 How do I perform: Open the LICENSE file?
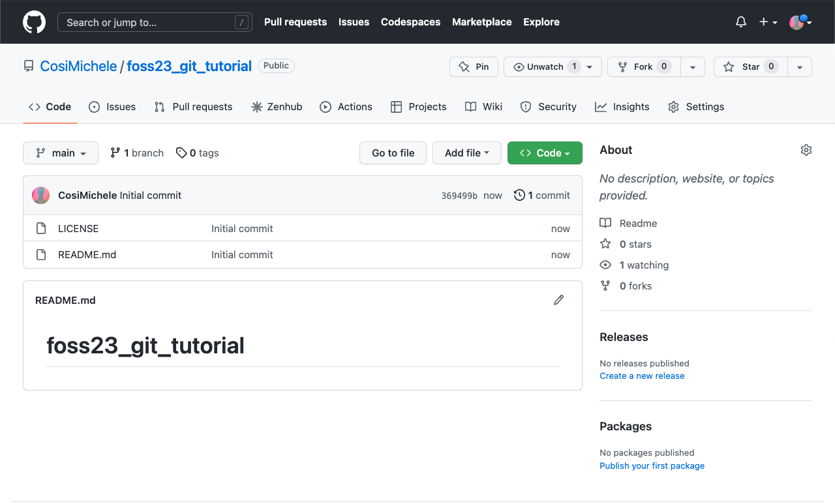tap(78, 229)
